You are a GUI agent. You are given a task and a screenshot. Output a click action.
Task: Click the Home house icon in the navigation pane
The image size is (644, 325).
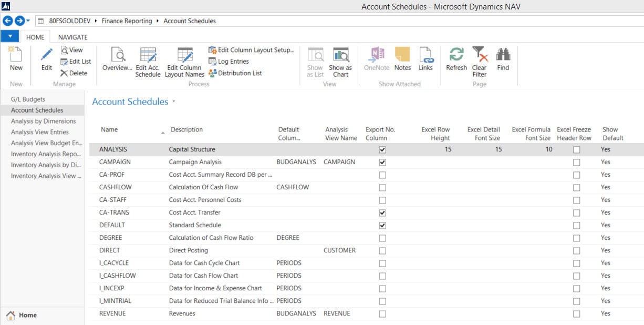(x=11, y=315)
